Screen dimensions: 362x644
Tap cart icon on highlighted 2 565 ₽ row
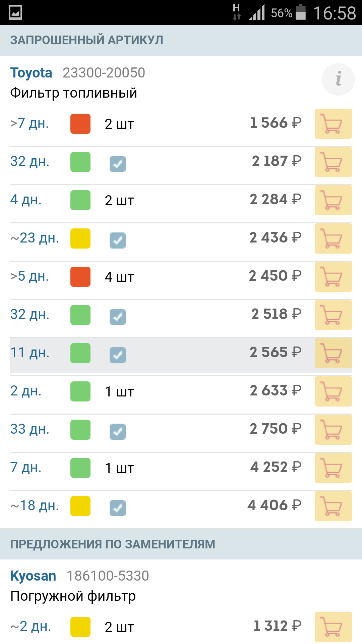pos(333,353)
